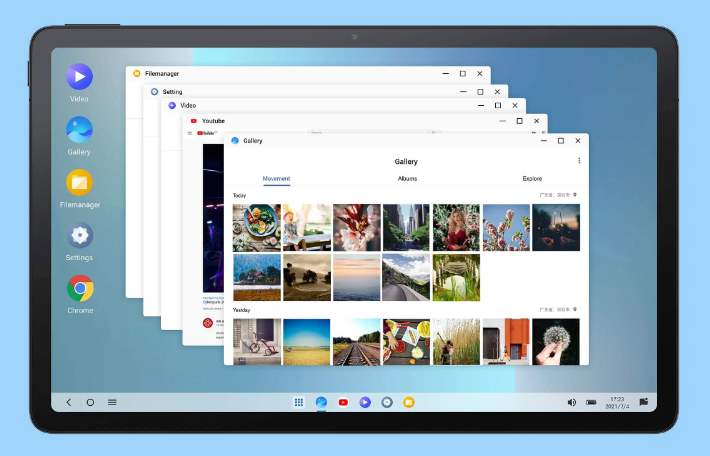Open the Video app from desktop
710x456 pixels.
point(79,77)
